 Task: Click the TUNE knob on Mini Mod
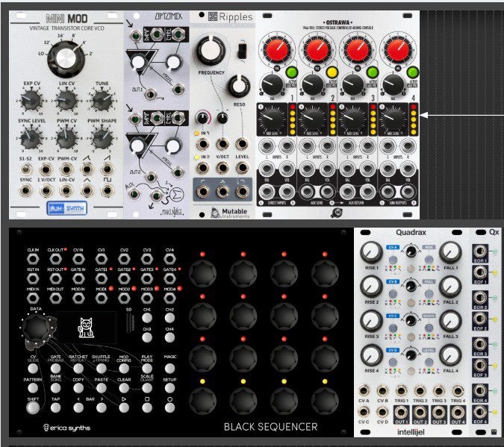102,100
